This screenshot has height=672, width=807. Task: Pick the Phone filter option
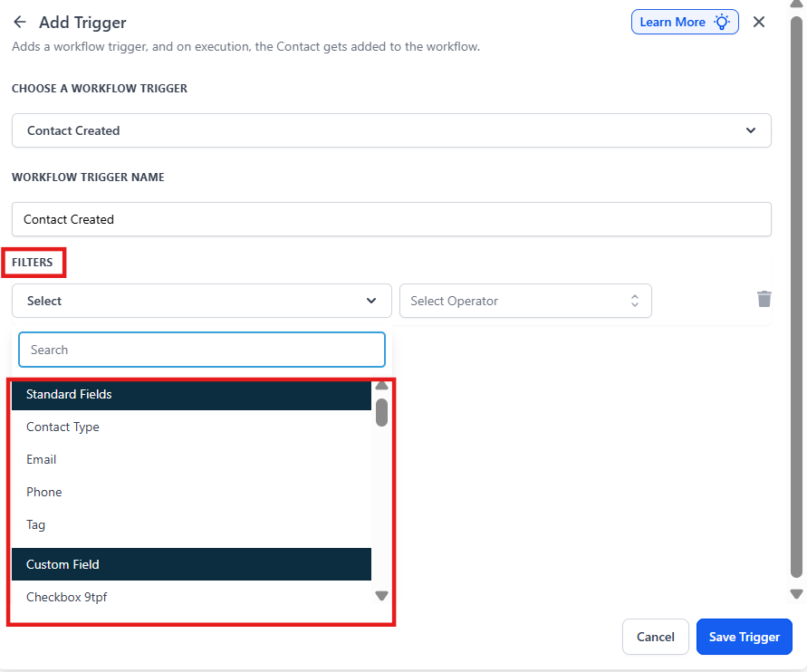click(x=44, y=492)
